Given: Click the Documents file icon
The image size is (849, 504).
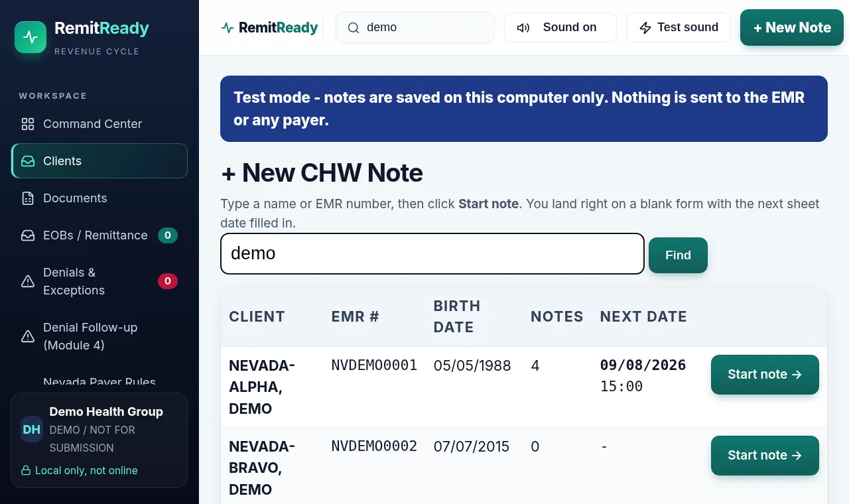Looking at the screenshot, I should pyautogui.click(x=28, y=198).
